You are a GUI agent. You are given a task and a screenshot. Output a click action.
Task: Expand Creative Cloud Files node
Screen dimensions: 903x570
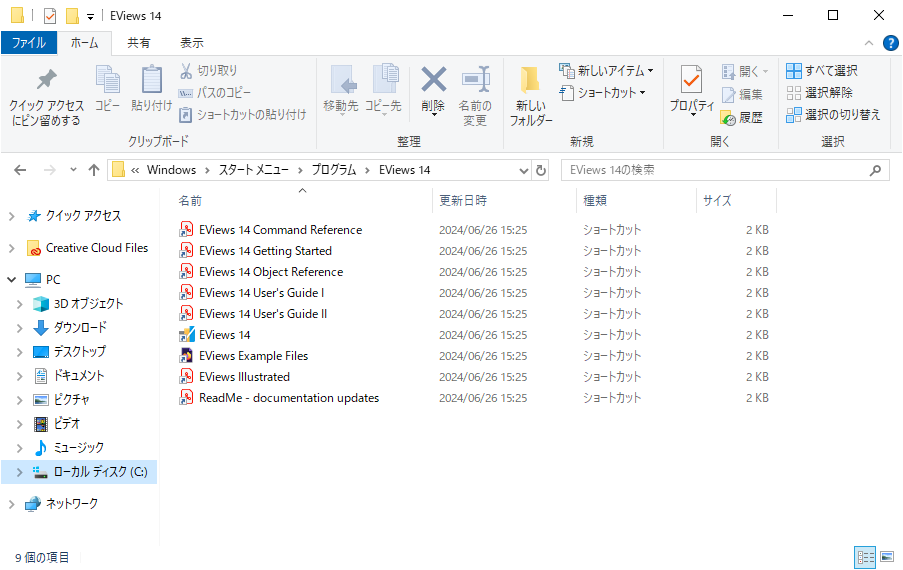pyautogui.click(x=12, y=248)
